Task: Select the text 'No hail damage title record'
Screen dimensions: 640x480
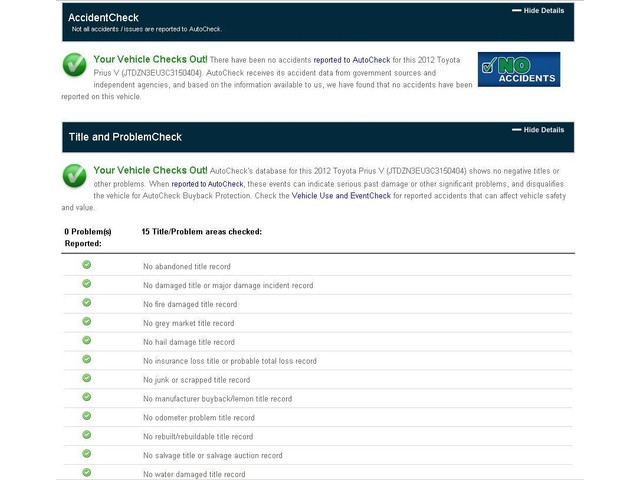Action: [189, 342]
